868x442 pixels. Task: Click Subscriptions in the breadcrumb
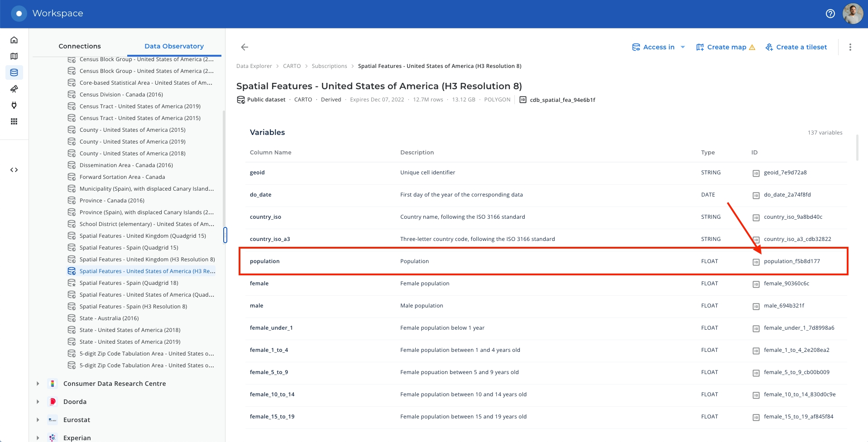tap(329, 66)
